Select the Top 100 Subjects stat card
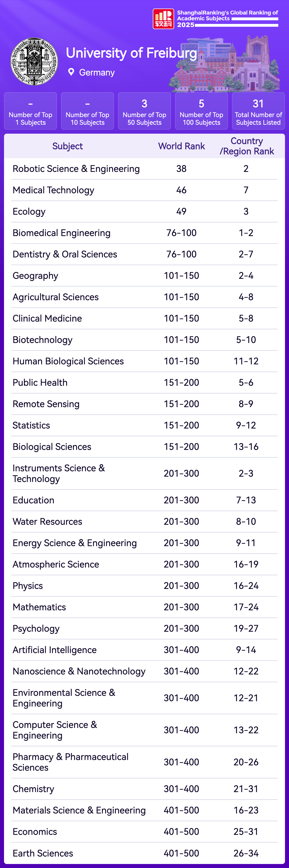289x868 pixels. 201,111
